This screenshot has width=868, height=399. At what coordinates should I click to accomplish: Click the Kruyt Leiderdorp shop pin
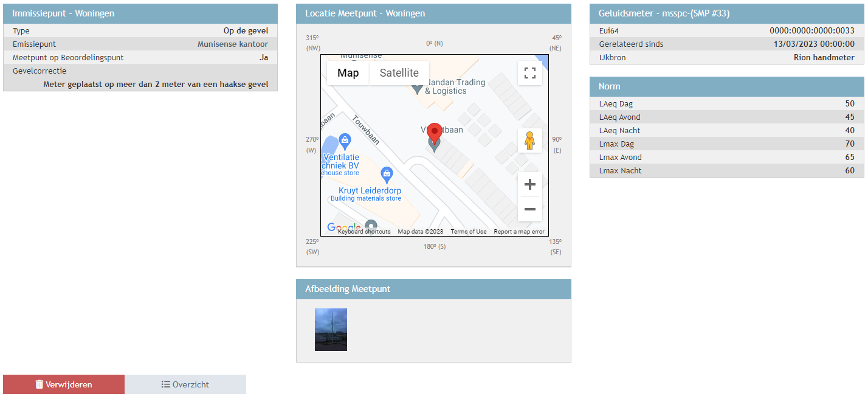point(387,175)
